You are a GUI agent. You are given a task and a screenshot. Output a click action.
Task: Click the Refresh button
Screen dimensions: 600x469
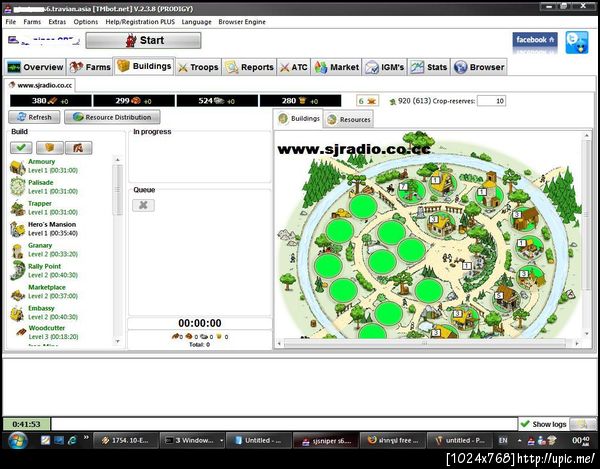(34, 117)
